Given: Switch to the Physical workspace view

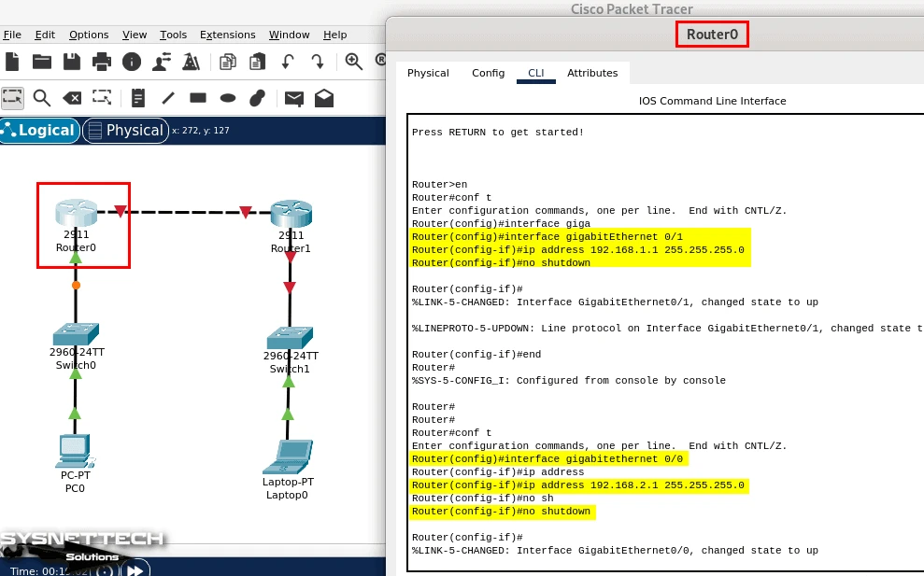Looking at the screenshot, I should (x=125, y=131).
